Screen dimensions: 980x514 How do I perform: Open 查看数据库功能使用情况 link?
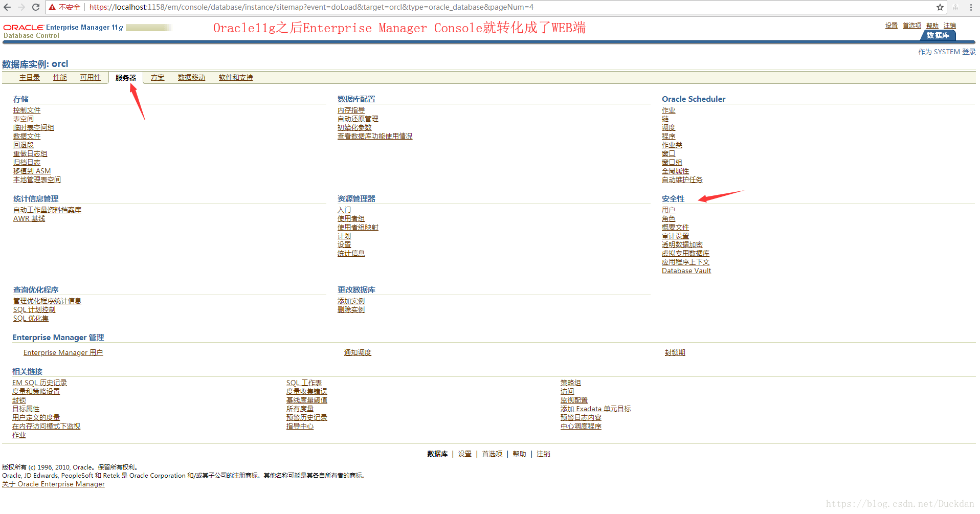[375, 137]
